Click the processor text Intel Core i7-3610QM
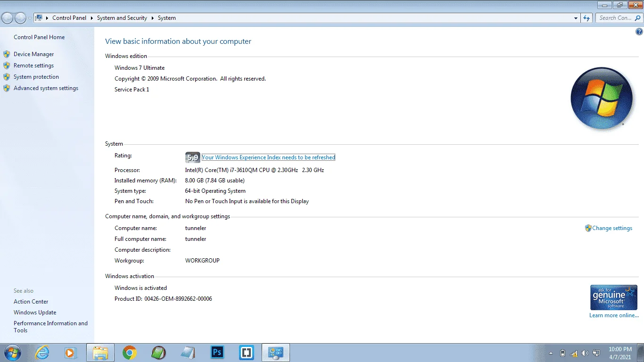The width and height of the screenshot is (644, 362). point(255,170)
